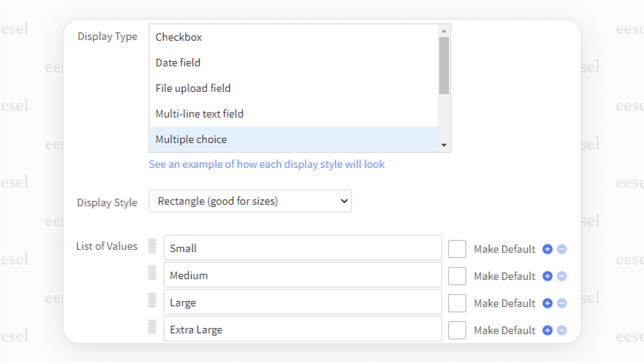644x362 pixels.
Task: Add a new value after Medium
Action: pos(547,276)
